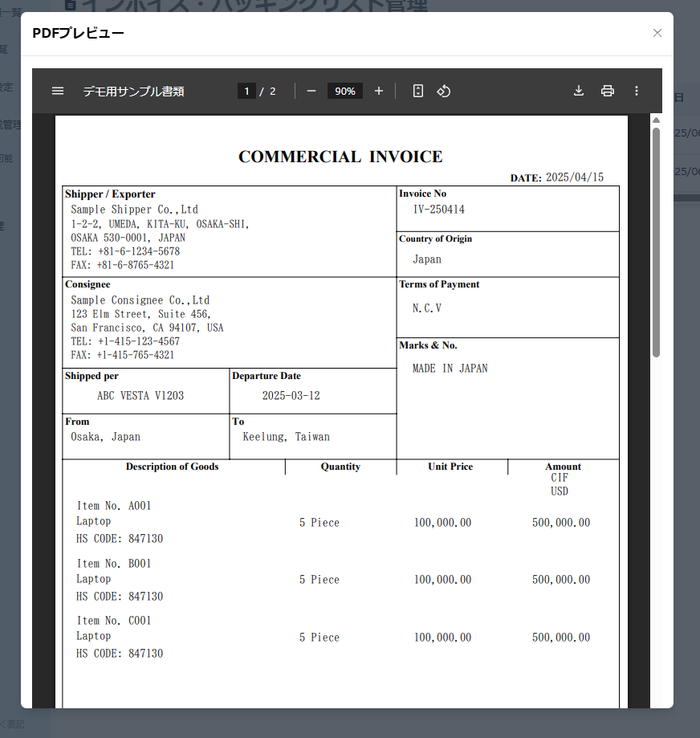Click the Quantity column header
Image resolution: width=700 pixels, height=738 pixels.
[340, 467]
